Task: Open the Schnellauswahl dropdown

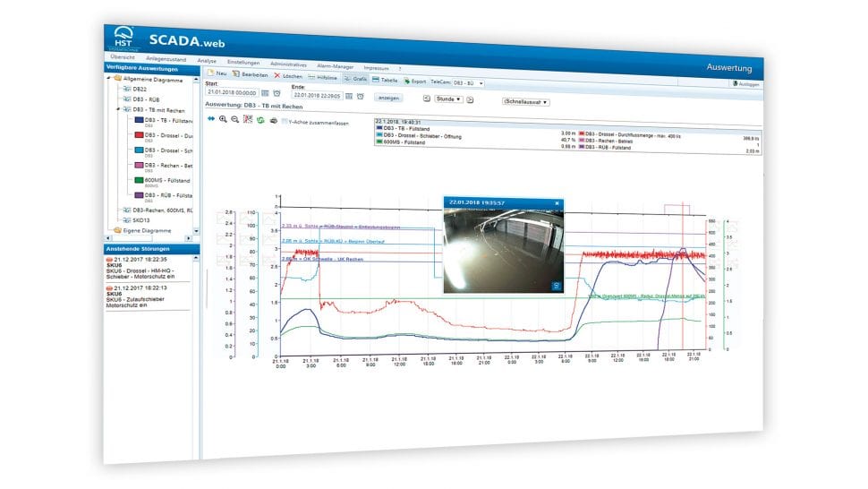Action: 525,102
